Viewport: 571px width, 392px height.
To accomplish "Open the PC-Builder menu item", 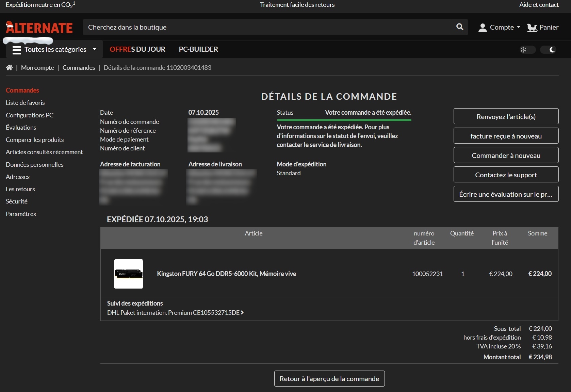I will (x=198, y=49).
